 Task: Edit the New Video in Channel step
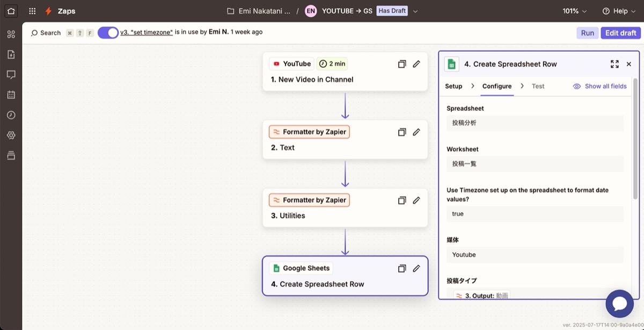tap(416, 64)
